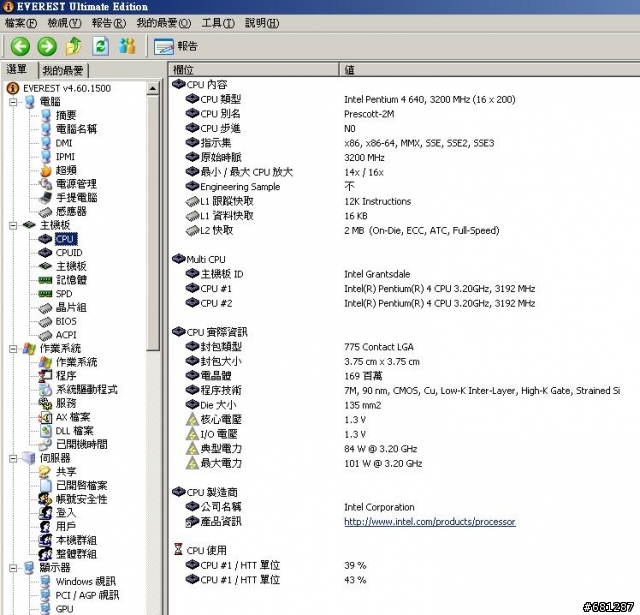Select the IPMI tree item

(65, 157)
